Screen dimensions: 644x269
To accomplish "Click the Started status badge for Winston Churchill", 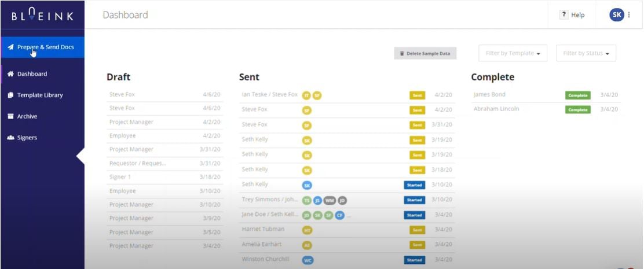I will 414,260.
